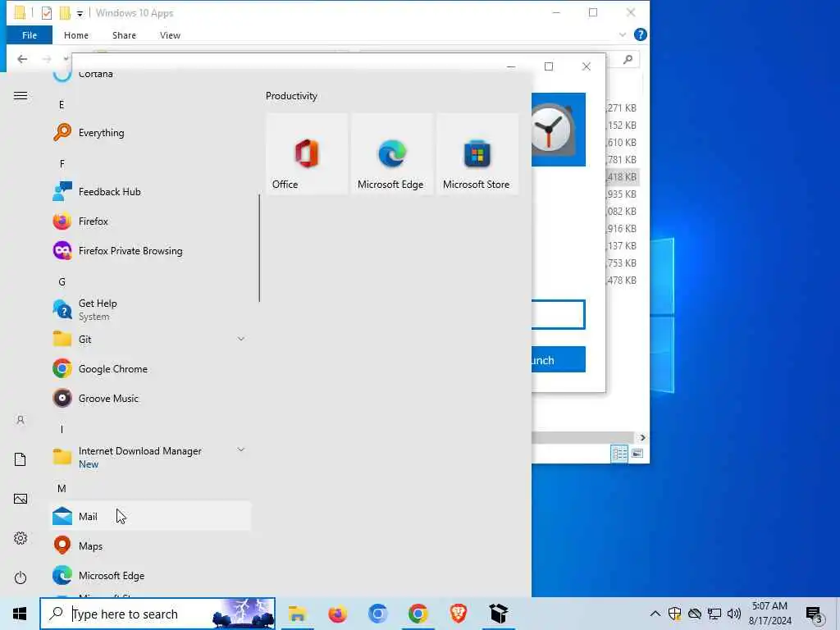Viewport: 840px width, 630px height.
Task: Jump to letter E section header
Action: (x=62, y=104)
